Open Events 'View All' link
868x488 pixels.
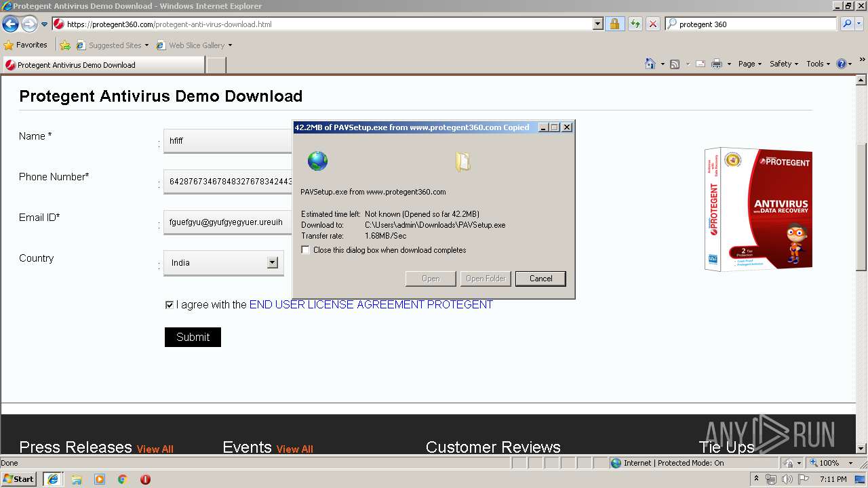coord(294,449)
